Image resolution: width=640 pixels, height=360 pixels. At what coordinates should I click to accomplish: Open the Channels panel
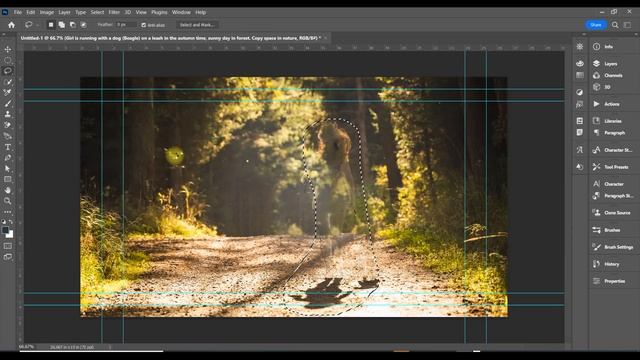(614, 76)
